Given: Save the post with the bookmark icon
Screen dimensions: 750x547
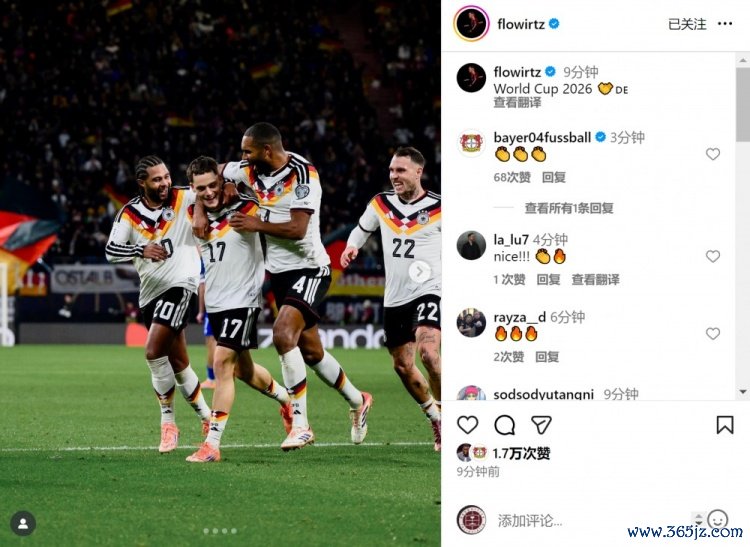Looking at the screenshot, I should pyautogui.click(x=725, y=425).
